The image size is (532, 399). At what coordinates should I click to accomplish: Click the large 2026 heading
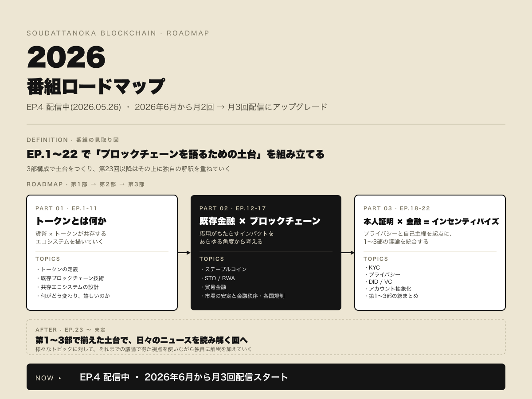[66, 57]
